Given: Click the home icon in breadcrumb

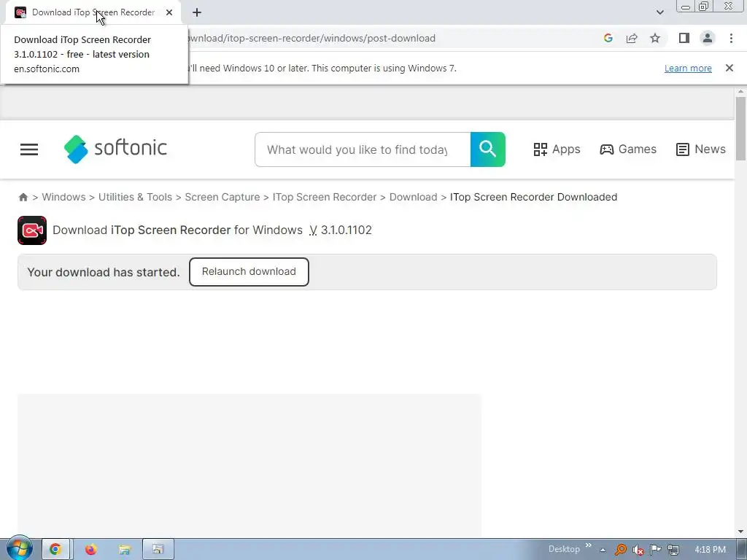Looking at the screenshot, I should click(x=23, y=197).
